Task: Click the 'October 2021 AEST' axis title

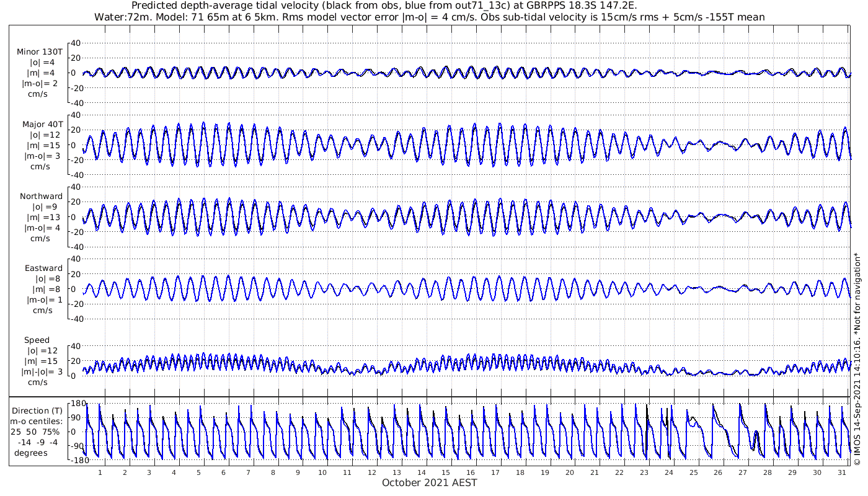Action: point(430,482)
